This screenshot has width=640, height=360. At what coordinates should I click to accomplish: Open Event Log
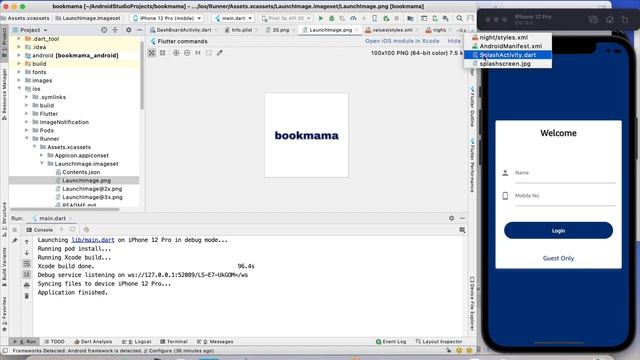pos(391,342)
